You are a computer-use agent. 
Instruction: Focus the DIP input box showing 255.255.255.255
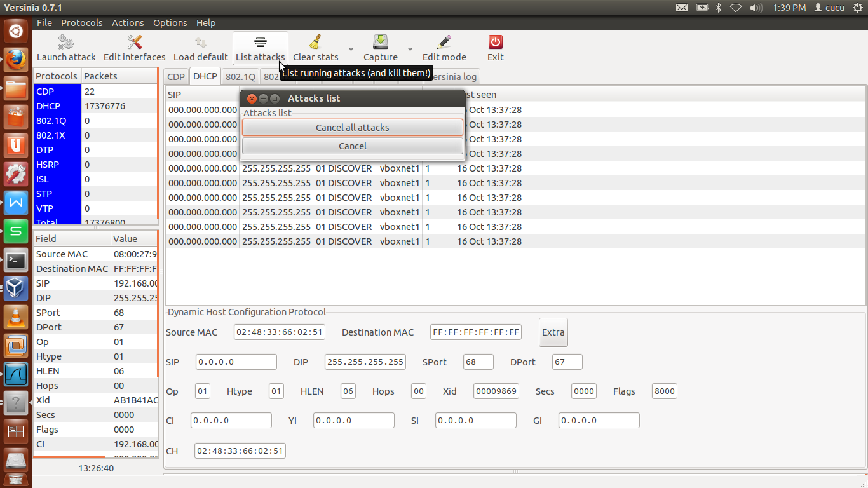[x=365, y=362]
